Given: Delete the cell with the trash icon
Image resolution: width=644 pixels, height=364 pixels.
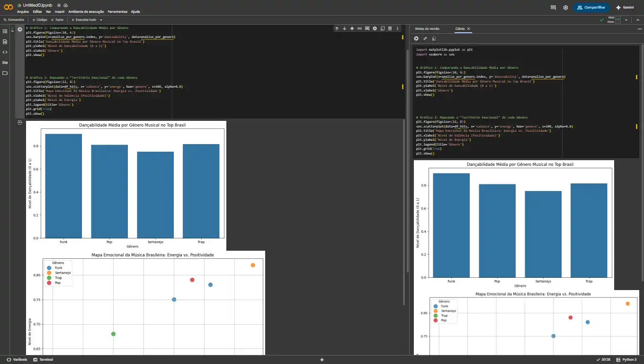Looking at the screenshot, I should pyautogui.click(x=390, y=28).
